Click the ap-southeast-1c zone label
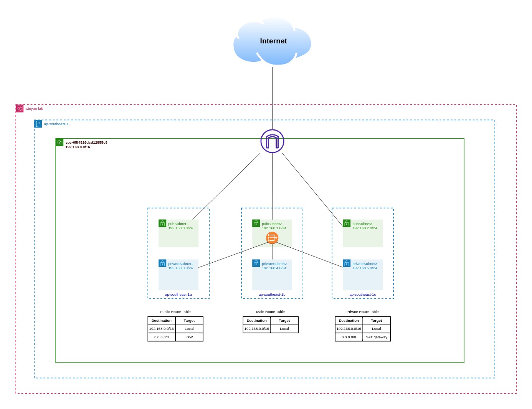The image size is (532, 409). pos(363,295)
